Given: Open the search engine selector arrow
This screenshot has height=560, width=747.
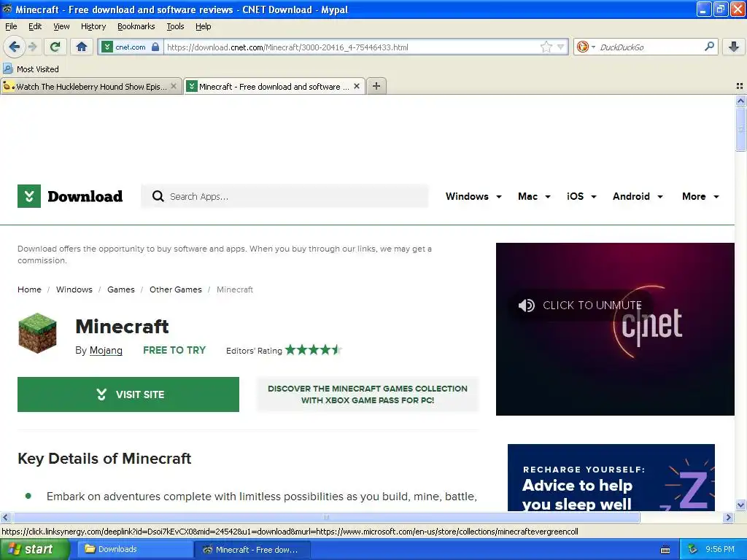Looking at the screenshot, I should tap(593, 47).
